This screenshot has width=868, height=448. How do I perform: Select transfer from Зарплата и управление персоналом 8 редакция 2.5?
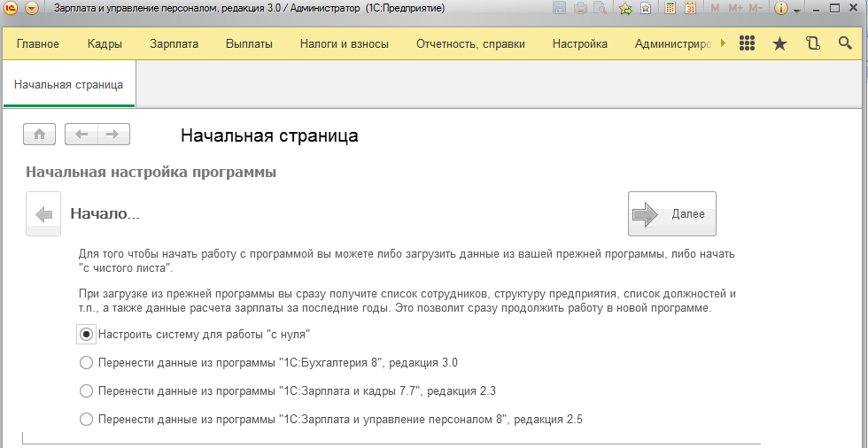tap(331, 420)
